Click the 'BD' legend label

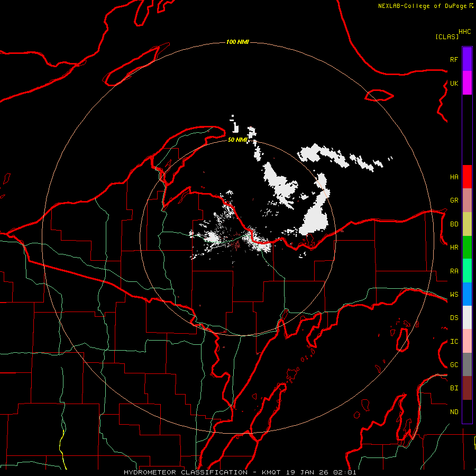pyautogui.click(x=454, y=224)
